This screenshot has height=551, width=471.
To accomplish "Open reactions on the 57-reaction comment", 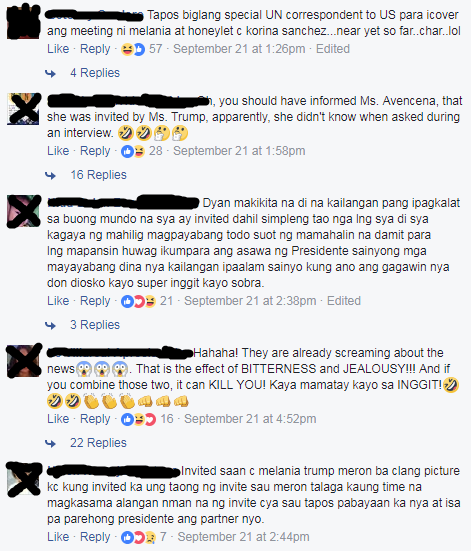I will point(133,49).
